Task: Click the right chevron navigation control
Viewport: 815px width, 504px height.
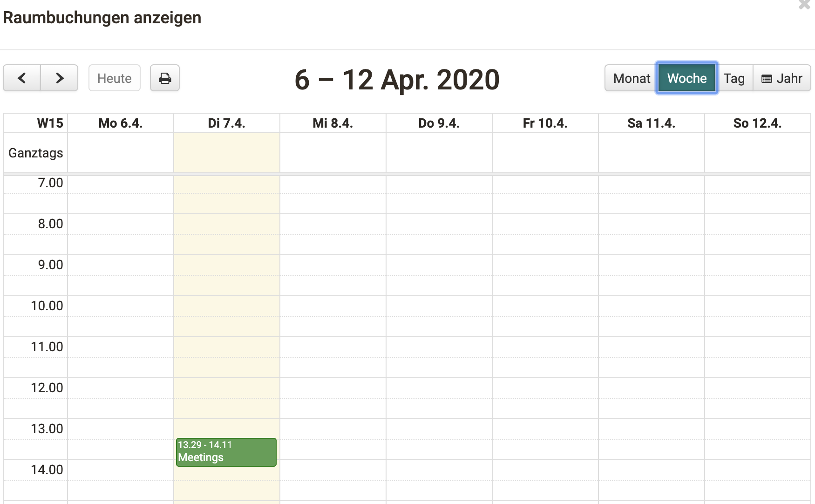Action: [x=59, y=78]
